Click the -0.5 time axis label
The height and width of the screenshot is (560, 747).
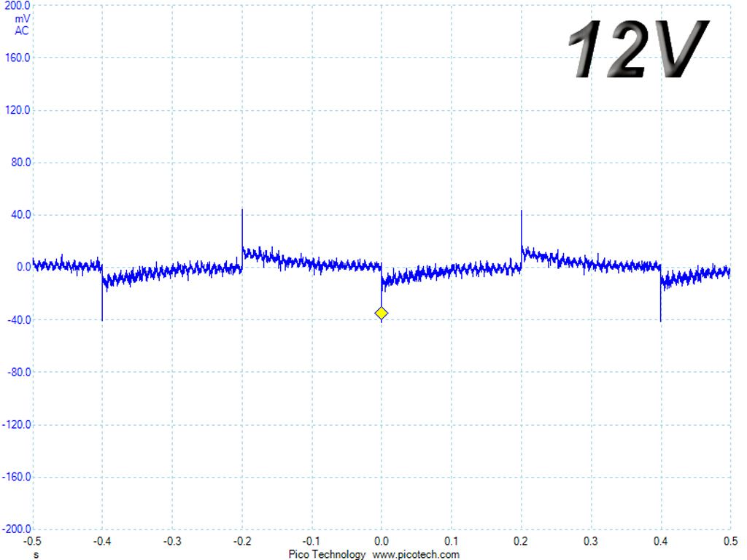click(32, 542)
